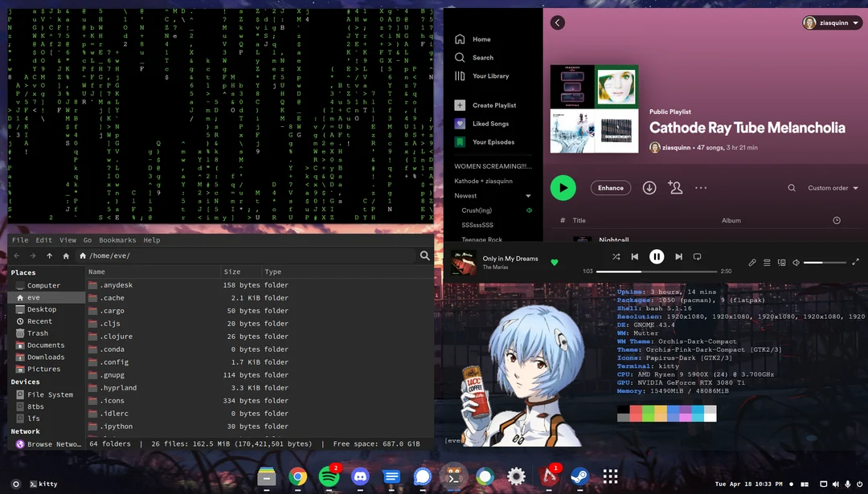
Task: Open the Custom order sort dropdown
Action: click(x=831, y=188)
